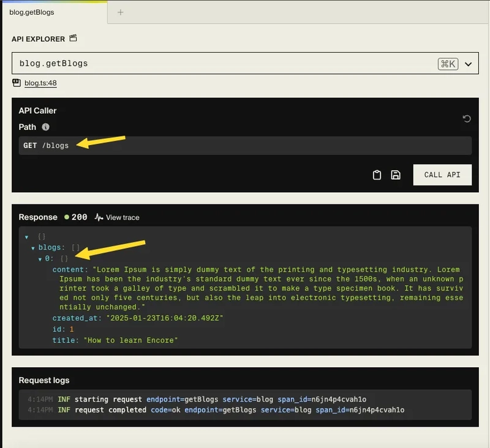The height and width of the screenshot is (448, 490).
Task: Click the "starting request" log line
Action: coord(197,399)
